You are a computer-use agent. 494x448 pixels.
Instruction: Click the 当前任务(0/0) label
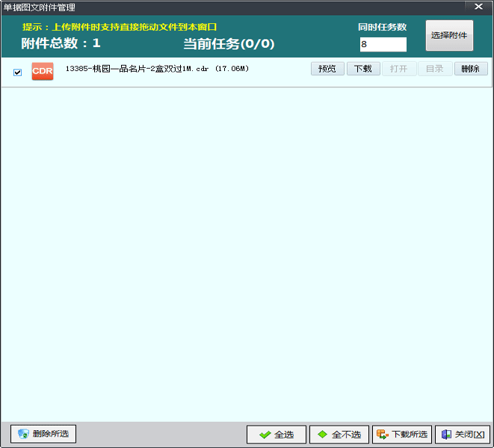229,44
